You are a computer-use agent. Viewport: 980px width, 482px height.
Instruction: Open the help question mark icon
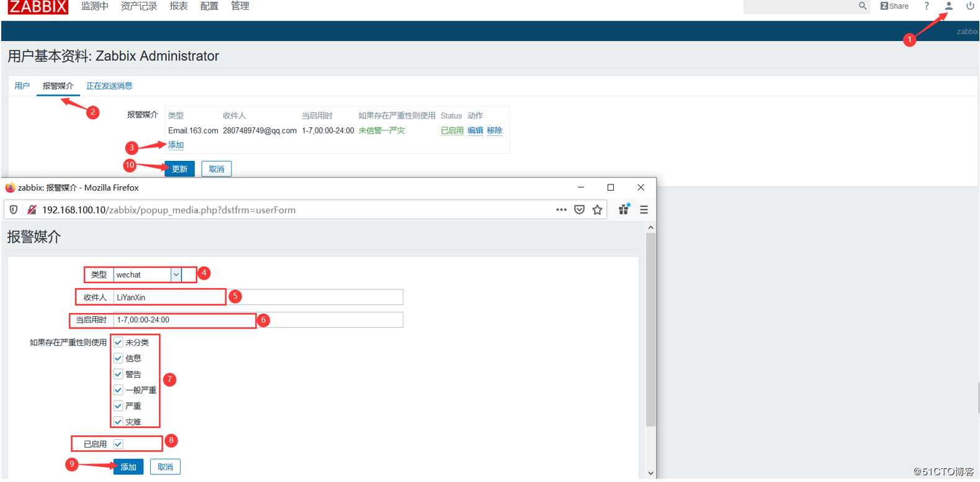[x=927, y=6]
